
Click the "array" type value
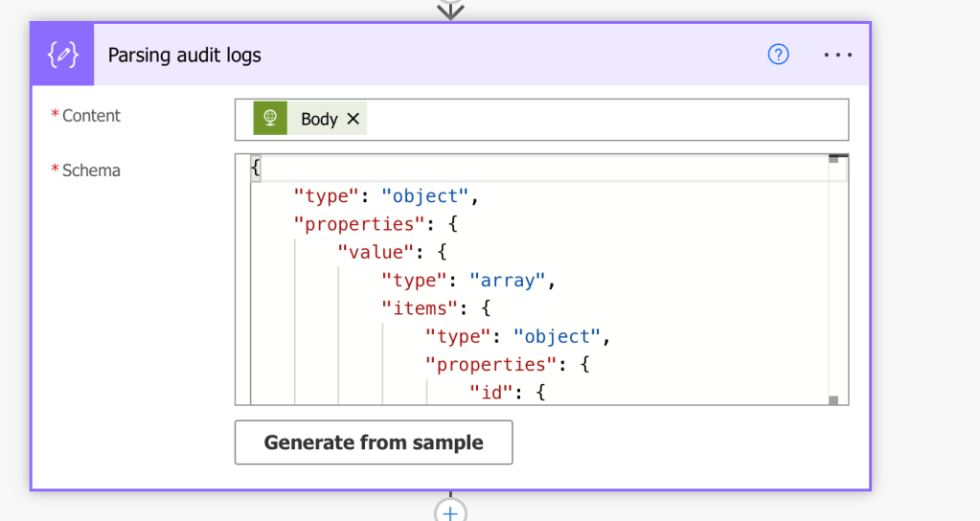pos(508,281)
